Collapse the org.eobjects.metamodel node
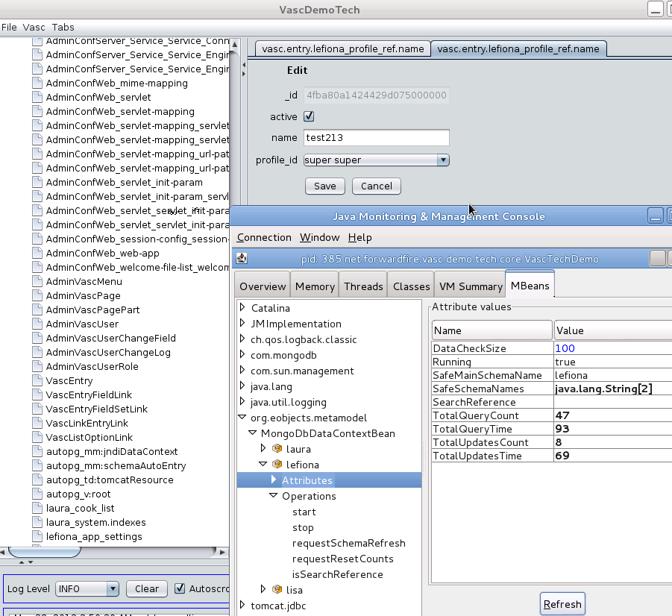 (242, 418)
